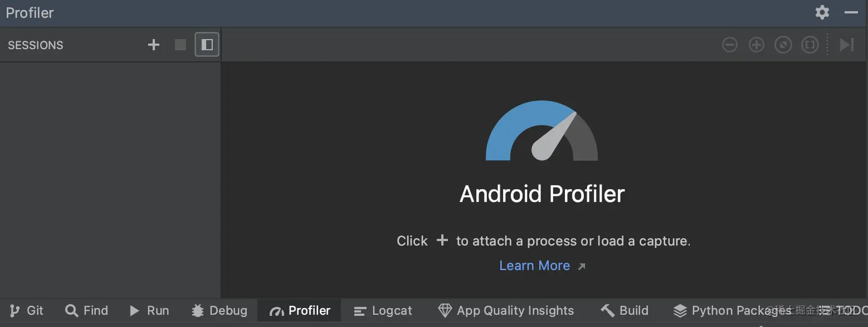Open the Build tool window
868x327 pixels.
625,311
